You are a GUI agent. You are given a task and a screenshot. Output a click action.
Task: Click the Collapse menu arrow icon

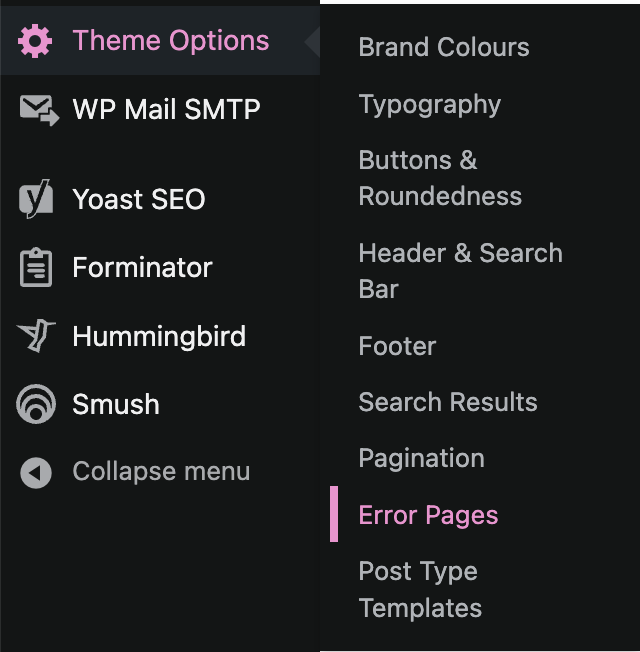coord(36,473)
